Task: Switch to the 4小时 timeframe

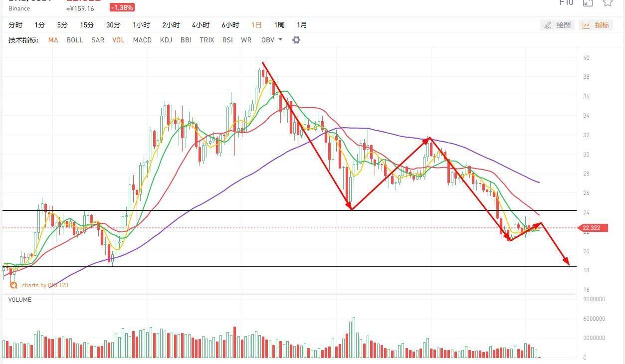Action: click(x=201, y=25)
